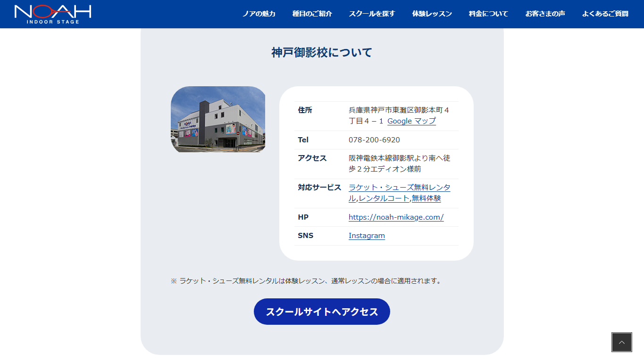
Task: Click the HP row label
Action: [x=303, y=217]
